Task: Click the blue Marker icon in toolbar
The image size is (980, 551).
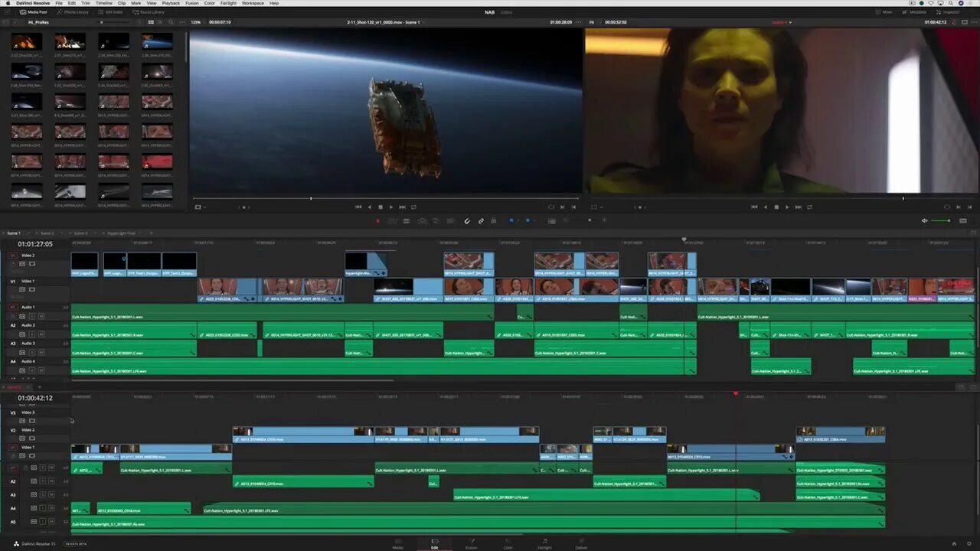Action: pos(528,220)
